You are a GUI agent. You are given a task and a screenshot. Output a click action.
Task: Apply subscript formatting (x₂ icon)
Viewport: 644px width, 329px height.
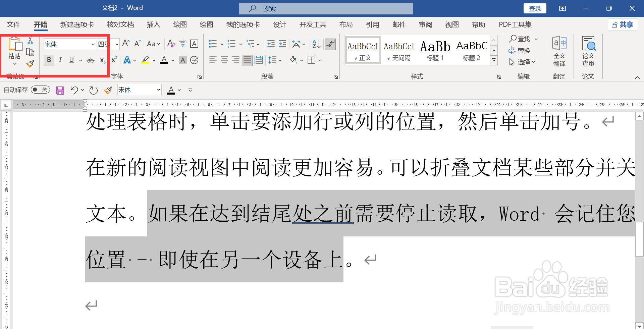pos(103,60)
